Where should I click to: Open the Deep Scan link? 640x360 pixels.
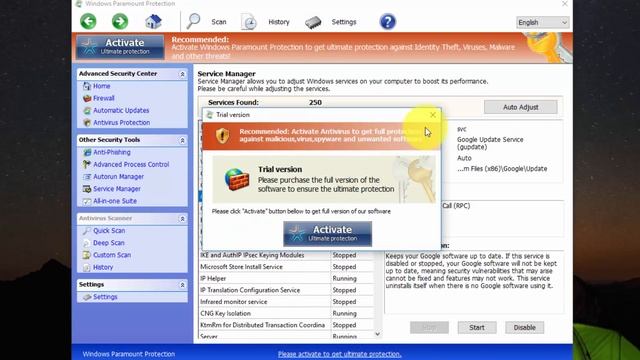(109, 243)
